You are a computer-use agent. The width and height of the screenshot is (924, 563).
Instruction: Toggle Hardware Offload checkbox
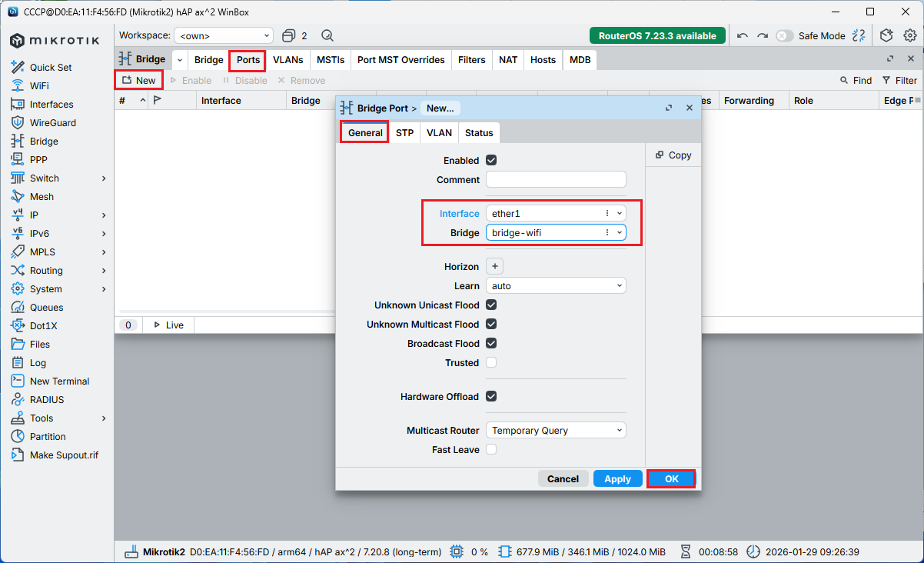pos(491,397)
